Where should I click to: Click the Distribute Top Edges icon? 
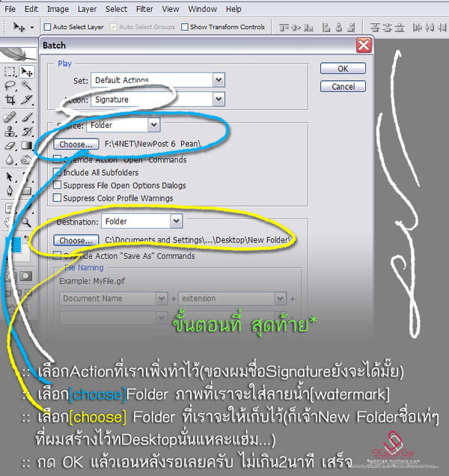(375, 28)
